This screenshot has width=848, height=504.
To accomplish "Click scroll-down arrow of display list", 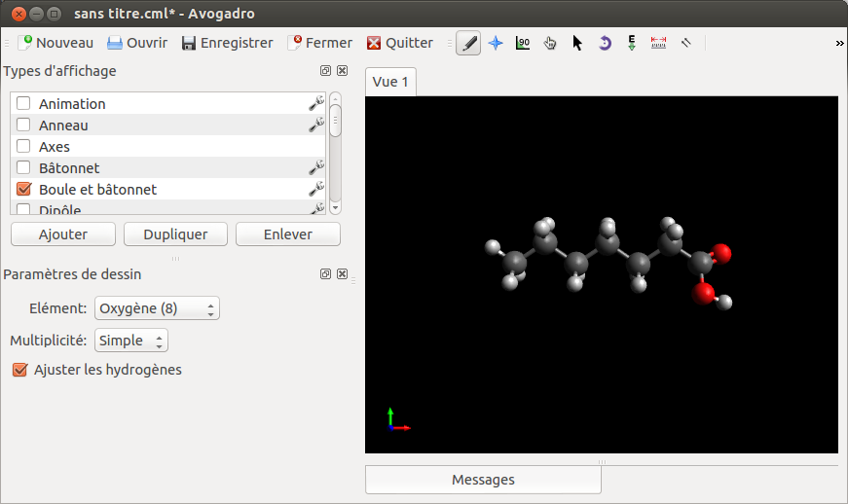I will pyautogui.click(x=335, y=208).
